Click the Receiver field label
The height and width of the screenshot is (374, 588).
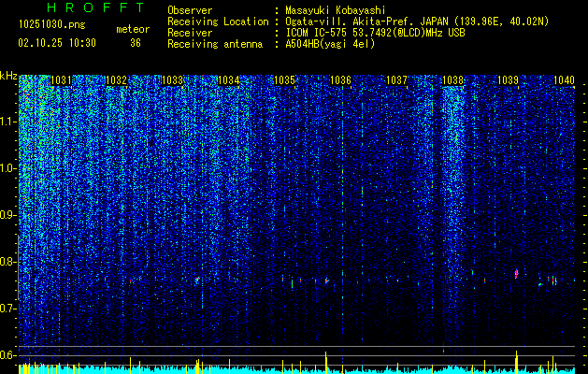(x=190, y=33)
